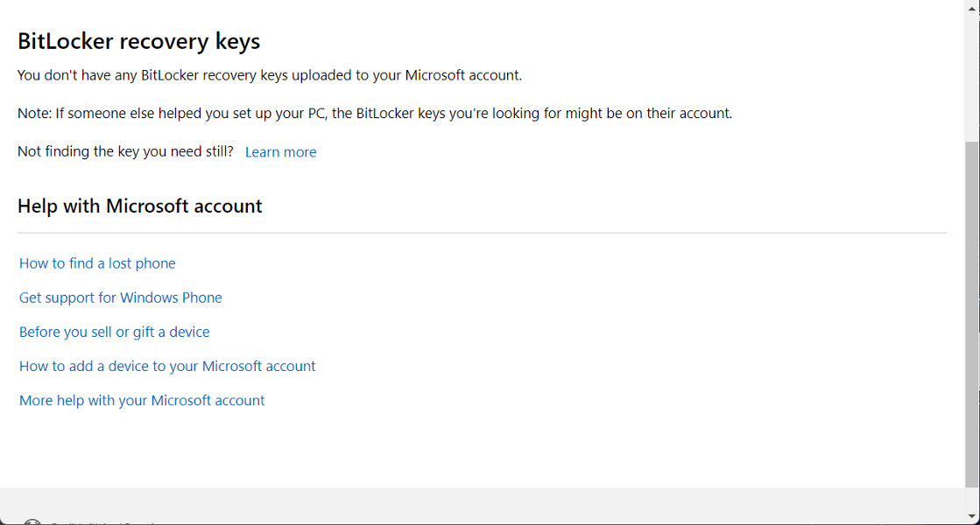Open "Get support for Windows Phone"
980x525 pixels.
pos(120,297)
